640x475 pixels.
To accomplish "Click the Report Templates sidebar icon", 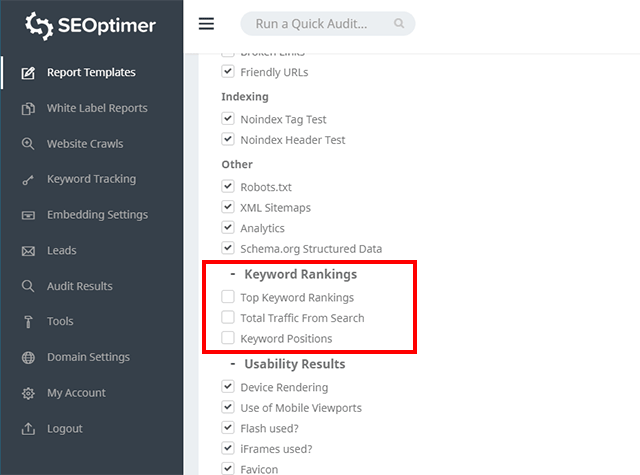I will [x=28, y=73].
